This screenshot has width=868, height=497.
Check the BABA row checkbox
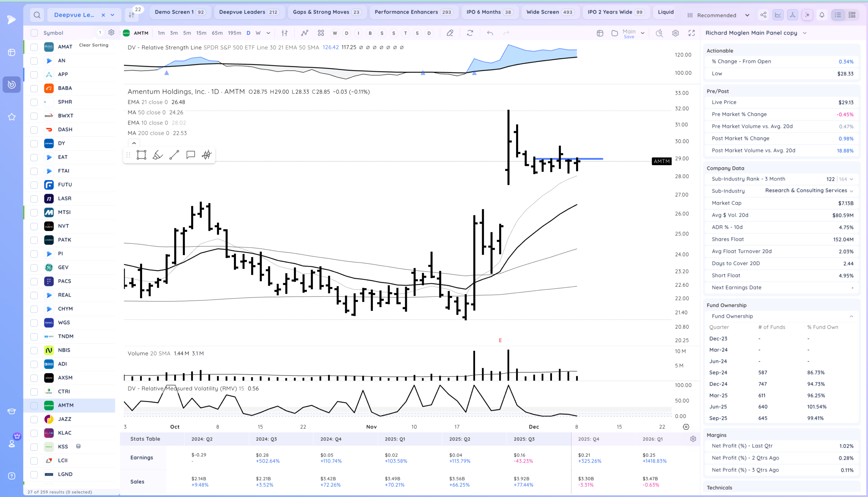click(34, 89)
